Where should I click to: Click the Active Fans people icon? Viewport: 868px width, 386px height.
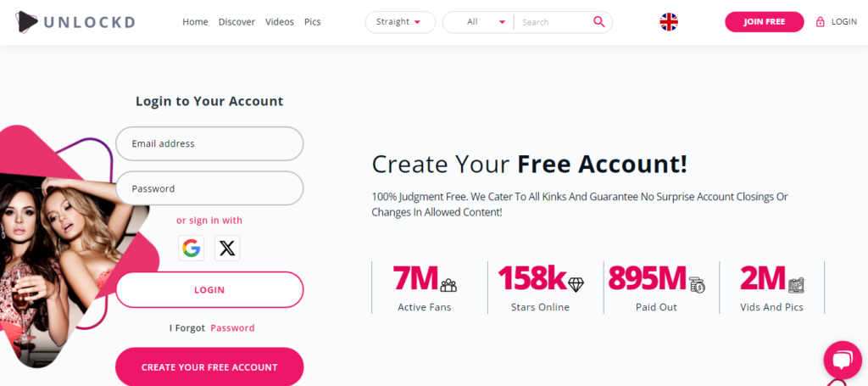pyautogui.click(x=448, y=285)
